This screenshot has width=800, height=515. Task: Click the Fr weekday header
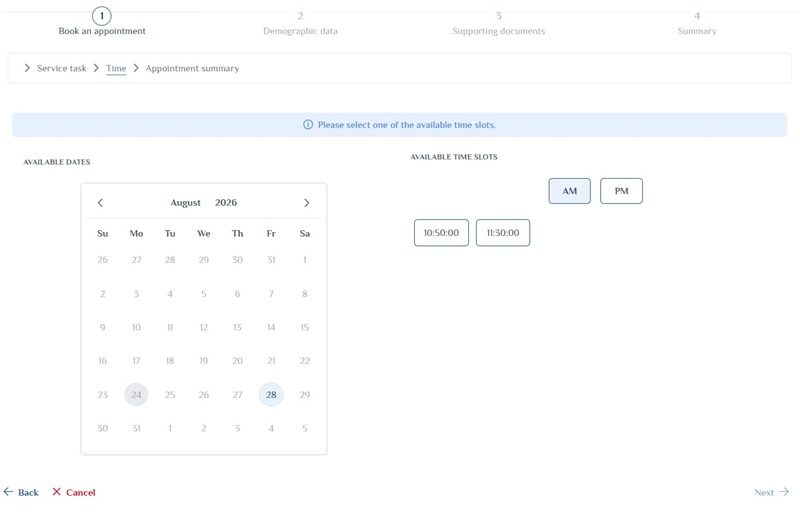(271, 233)
